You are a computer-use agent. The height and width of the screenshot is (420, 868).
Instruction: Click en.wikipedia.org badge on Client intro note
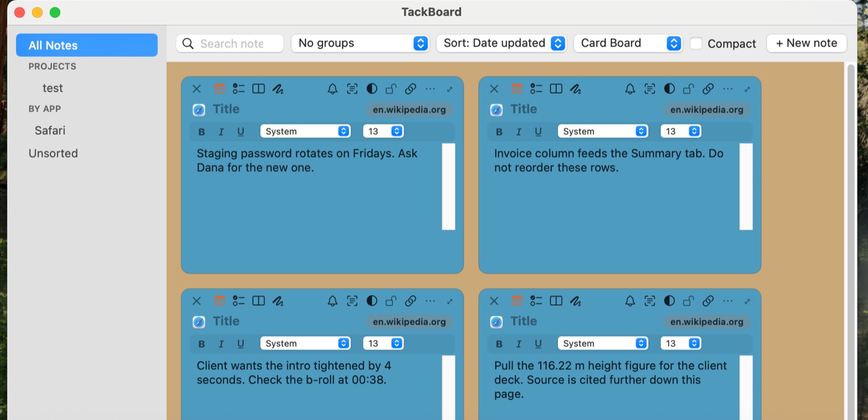coord(409,322)
